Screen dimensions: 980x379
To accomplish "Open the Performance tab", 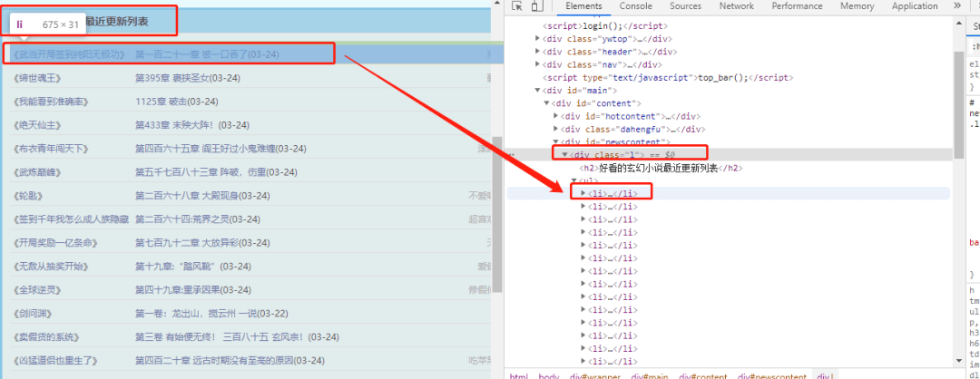I will (797, 6).
